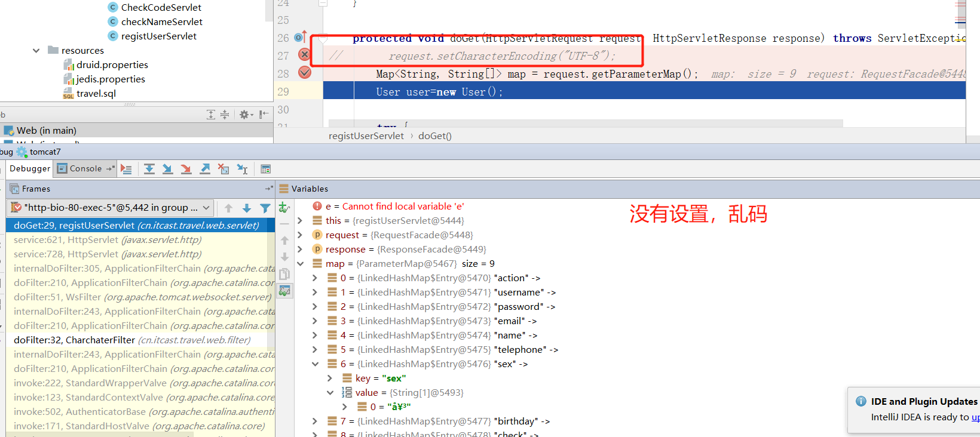The width and height of the screenshot is (980, 437).
Task: Open thread selector dropdown http-bio-80-exec-5
Action: [111, 208]
